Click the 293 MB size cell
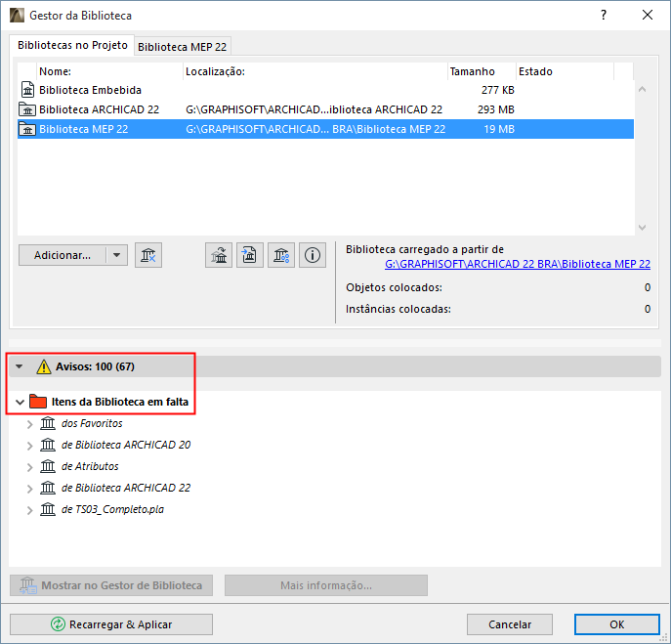This screenshot has height=644, width=671. [495, 109]
